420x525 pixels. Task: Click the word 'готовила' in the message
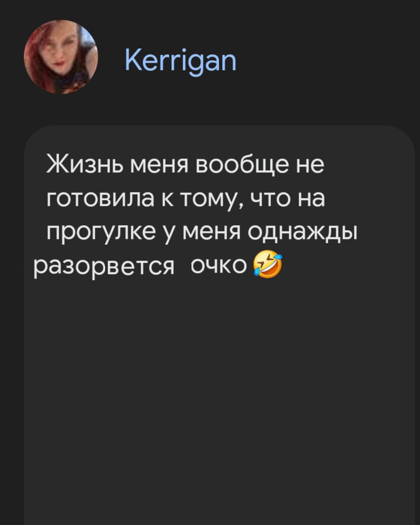(x=100, y=199)
